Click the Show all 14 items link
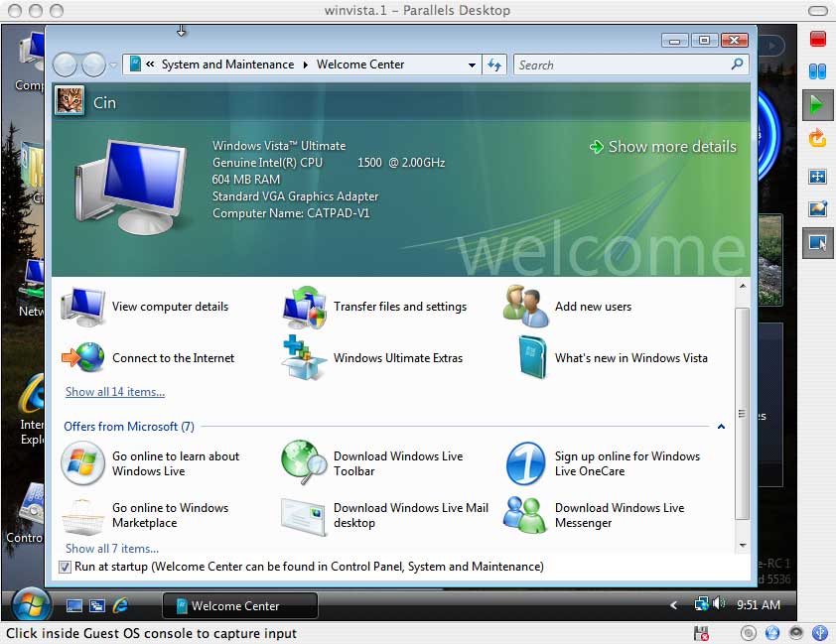836x644 pixels. 115,392
